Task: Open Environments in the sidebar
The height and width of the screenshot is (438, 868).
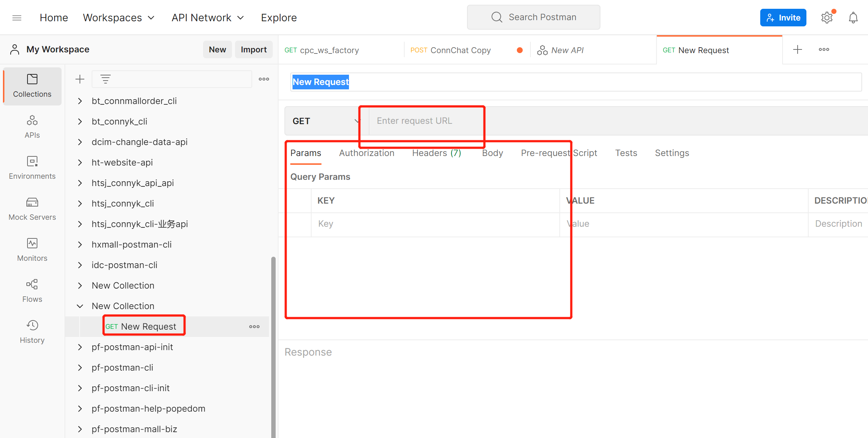Action: [x=32, y=168]
